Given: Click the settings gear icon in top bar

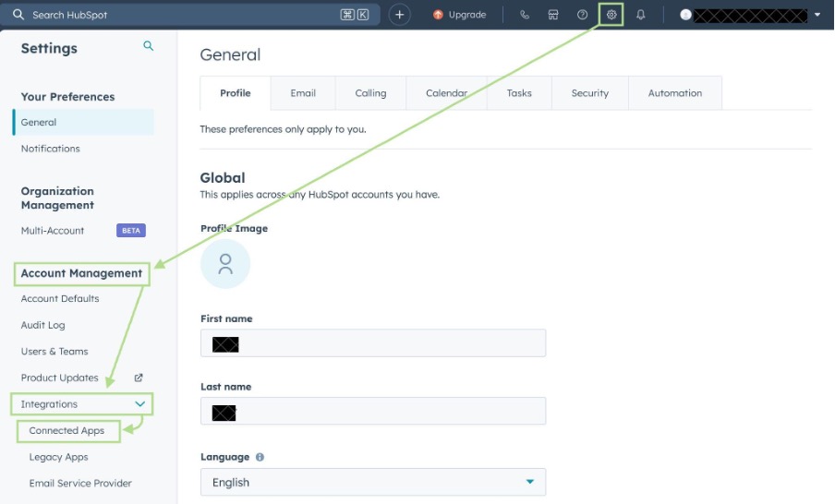Looking at the screenshot, I should 611,15.
